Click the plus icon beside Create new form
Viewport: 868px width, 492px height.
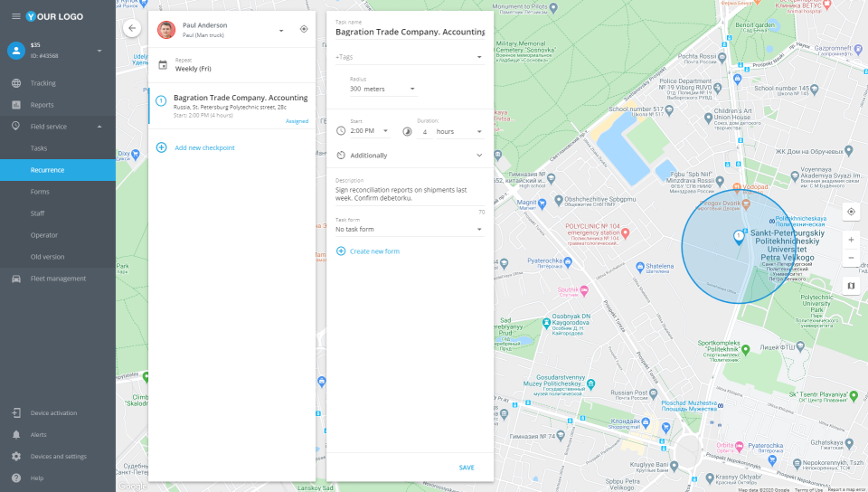coord(341,251)
